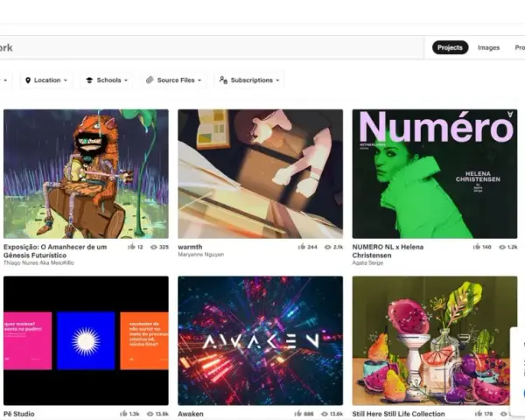Click the Subscriptions person-lock icon
Viewport: 525px width, 420px height.
pyautogui.click(x=223, y=80)
